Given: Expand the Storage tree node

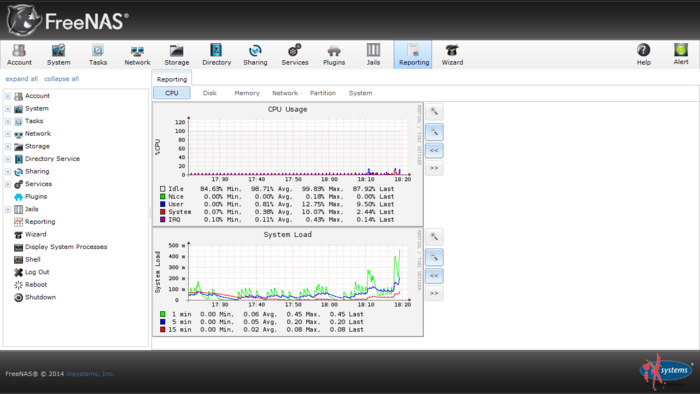Looking at the screenshot, I should pos(8,146).
